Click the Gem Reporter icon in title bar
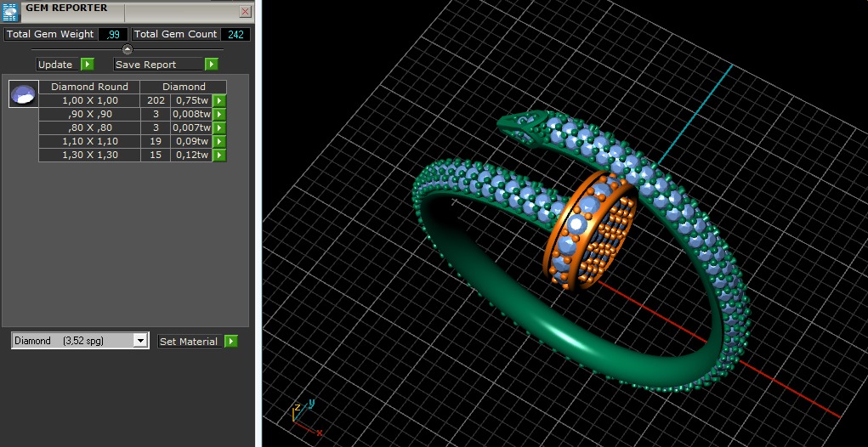 pos(10,11)
